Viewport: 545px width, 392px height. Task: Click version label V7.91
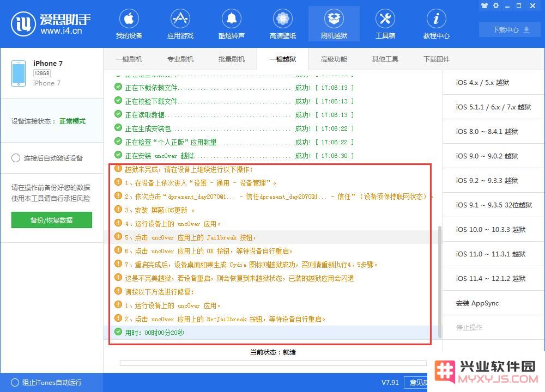[390, 382]
